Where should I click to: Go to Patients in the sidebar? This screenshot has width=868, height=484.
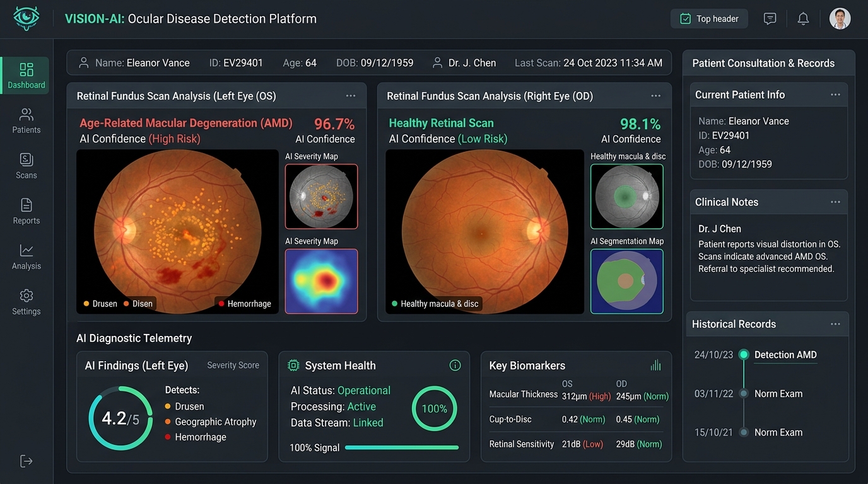26,121
